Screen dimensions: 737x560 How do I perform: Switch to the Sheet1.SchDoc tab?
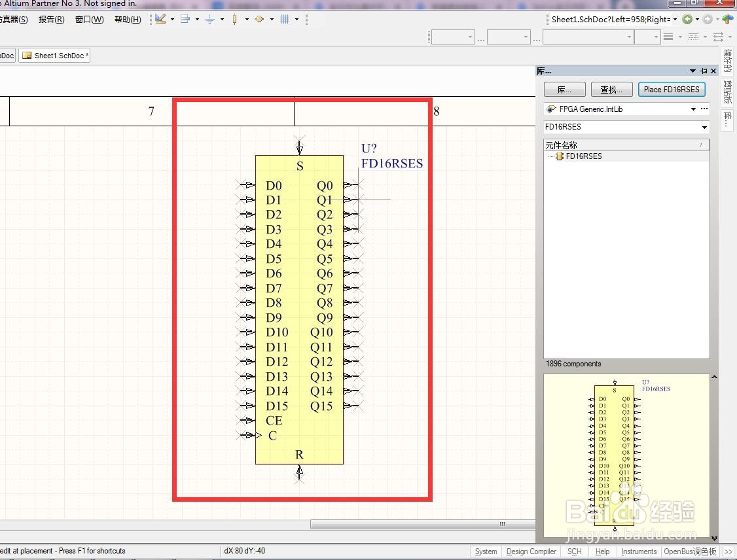(54, 56)
